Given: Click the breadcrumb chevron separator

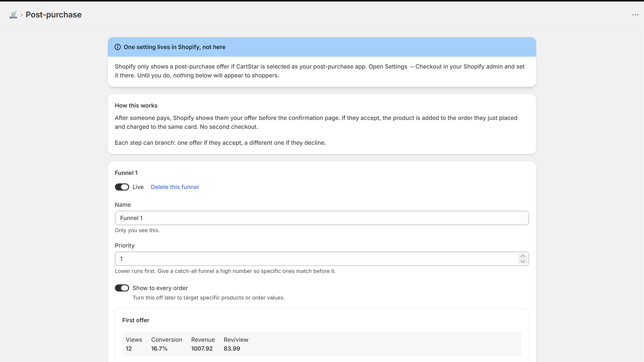Looking at the screenshot, I should (22, 15).
